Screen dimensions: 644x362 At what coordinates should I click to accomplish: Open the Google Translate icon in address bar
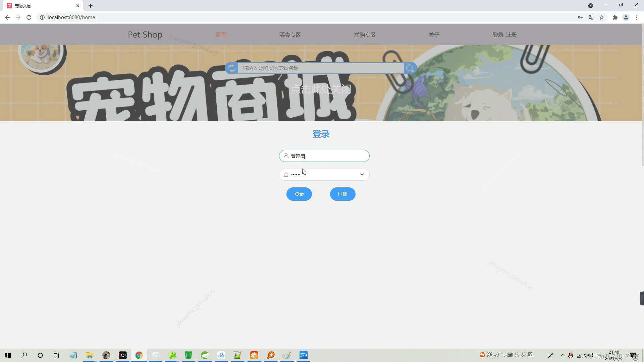[x=591, y=17]
